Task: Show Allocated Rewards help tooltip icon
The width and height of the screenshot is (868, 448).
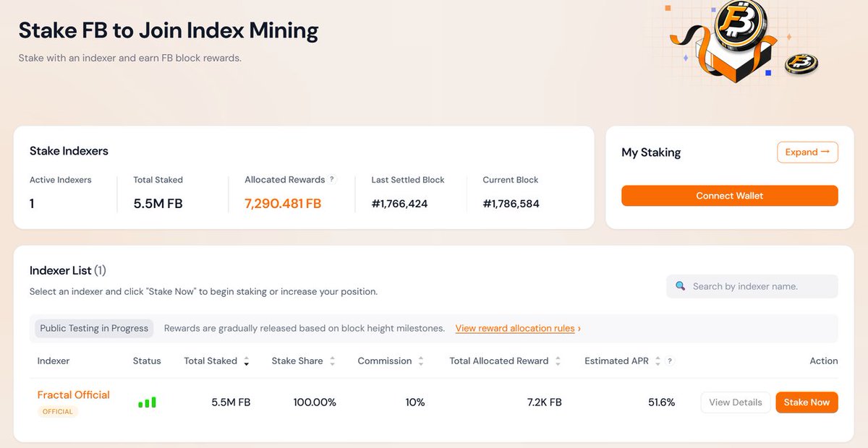Action: pos(332,179)
